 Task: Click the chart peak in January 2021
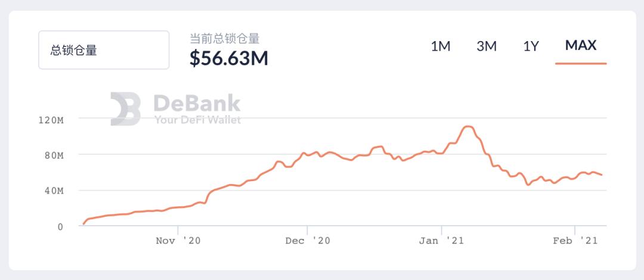click(468, 126)
